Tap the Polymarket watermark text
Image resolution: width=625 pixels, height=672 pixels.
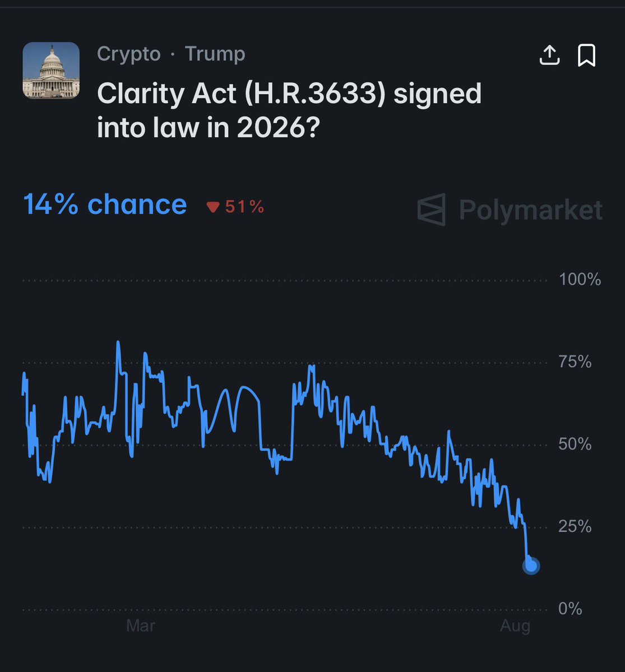point(531,210)
